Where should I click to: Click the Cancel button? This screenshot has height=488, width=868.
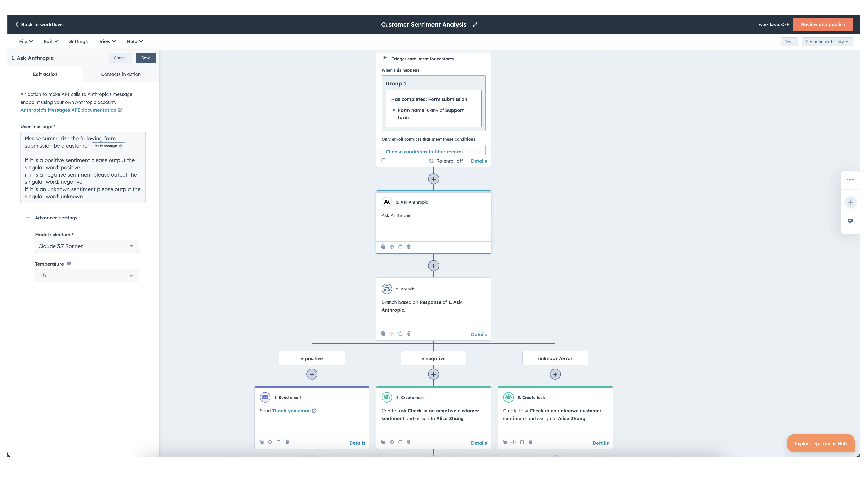[x=120, y=58]
